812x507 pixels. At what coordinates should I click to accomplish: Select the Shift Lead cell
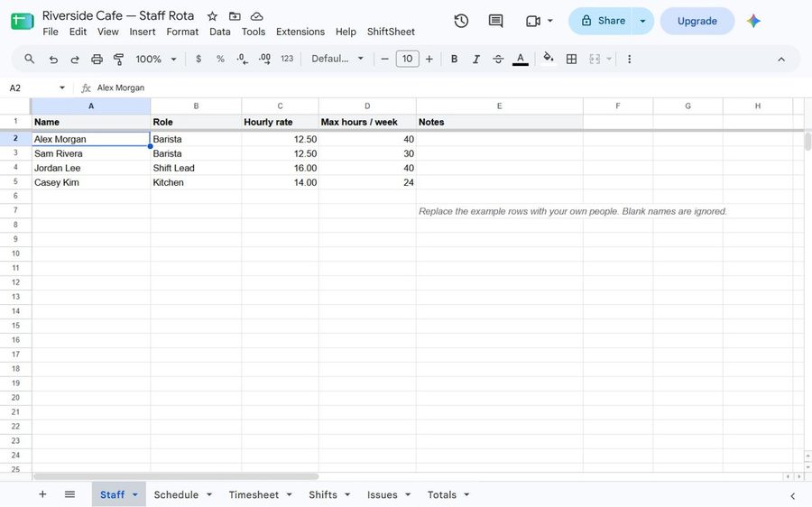pyautogui.click(x=196, y=168)
